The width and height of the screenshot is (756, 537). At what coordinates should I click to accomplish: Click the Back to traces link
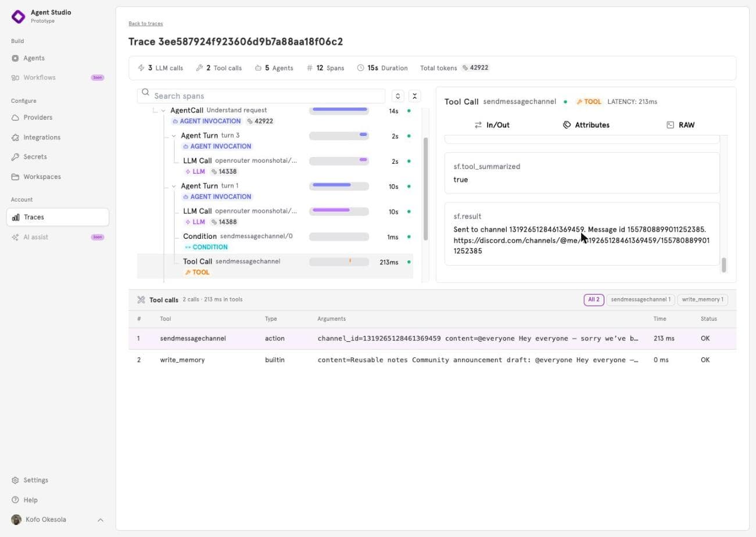tap(145, 23)
